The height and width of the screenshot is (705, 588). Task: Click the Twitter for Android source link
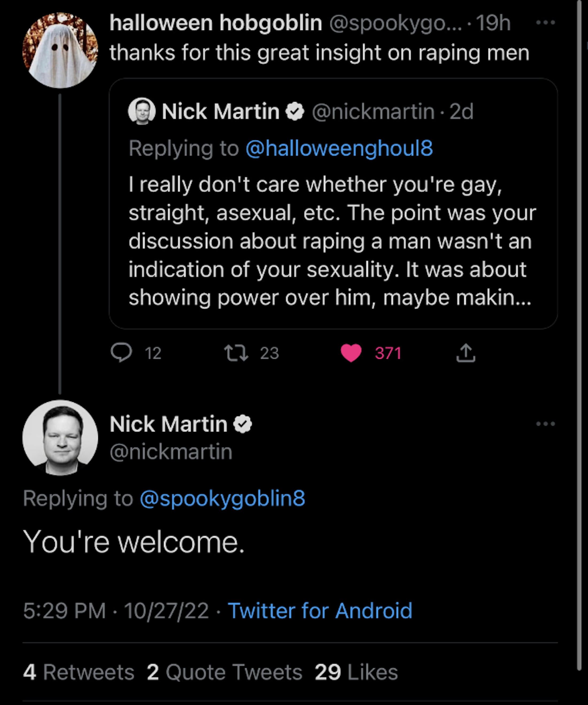320,610
